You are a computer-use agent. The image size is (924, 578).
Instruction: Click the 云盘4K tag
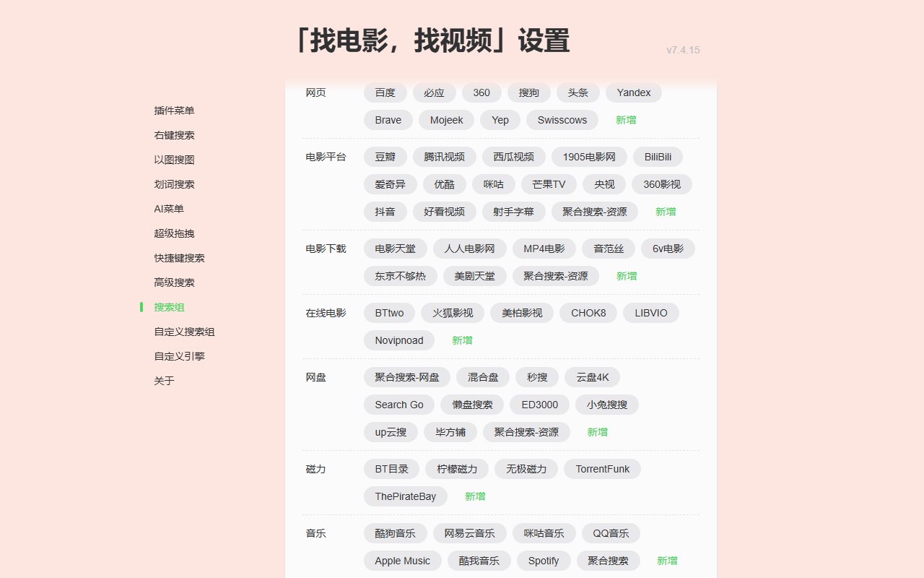[593, 377]
